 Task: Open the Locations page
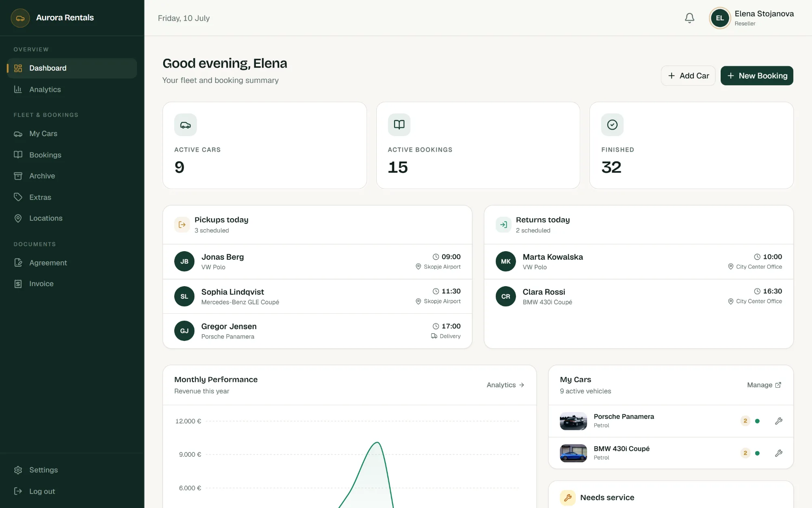(72, 218)
